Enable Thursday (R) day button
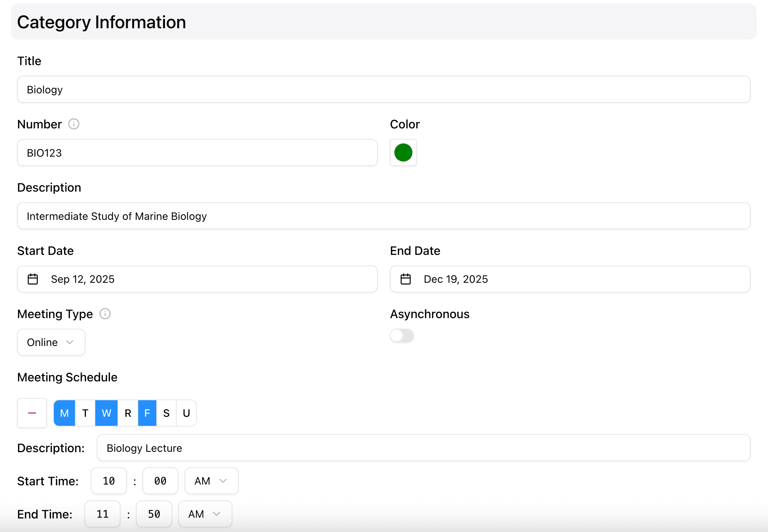This screenshot has height=532, width=768. pyautogui.click(x=128, y=413)
